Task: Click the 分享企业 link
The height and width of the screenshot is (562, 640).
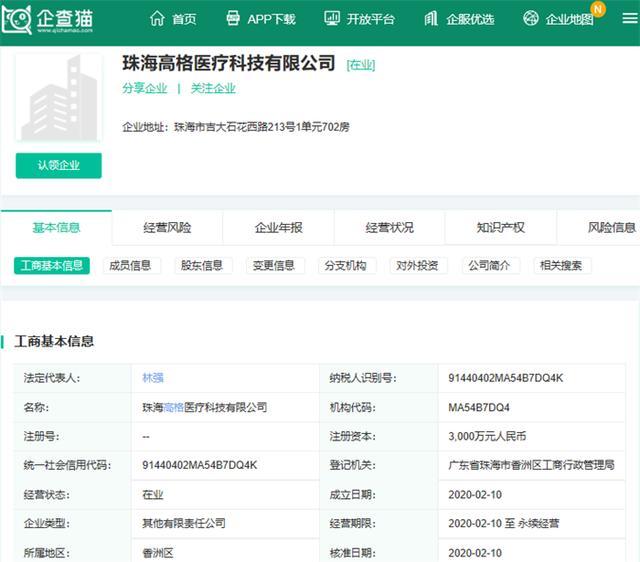Action: [145, 88]
